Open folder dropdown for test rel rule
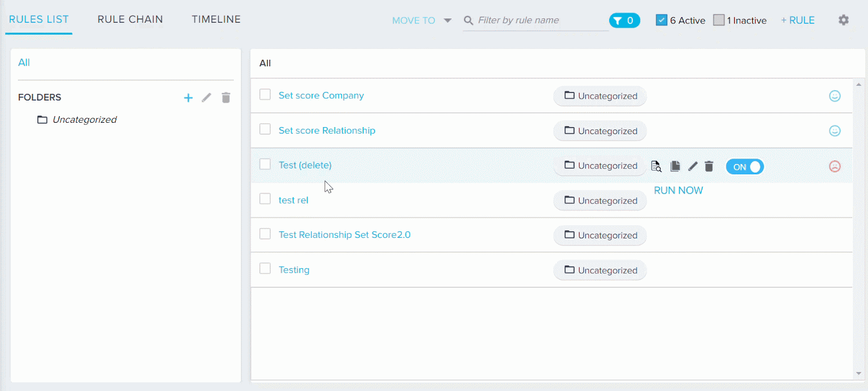The width and height of the screenshot is (868, 391). [x=600, y=201]
